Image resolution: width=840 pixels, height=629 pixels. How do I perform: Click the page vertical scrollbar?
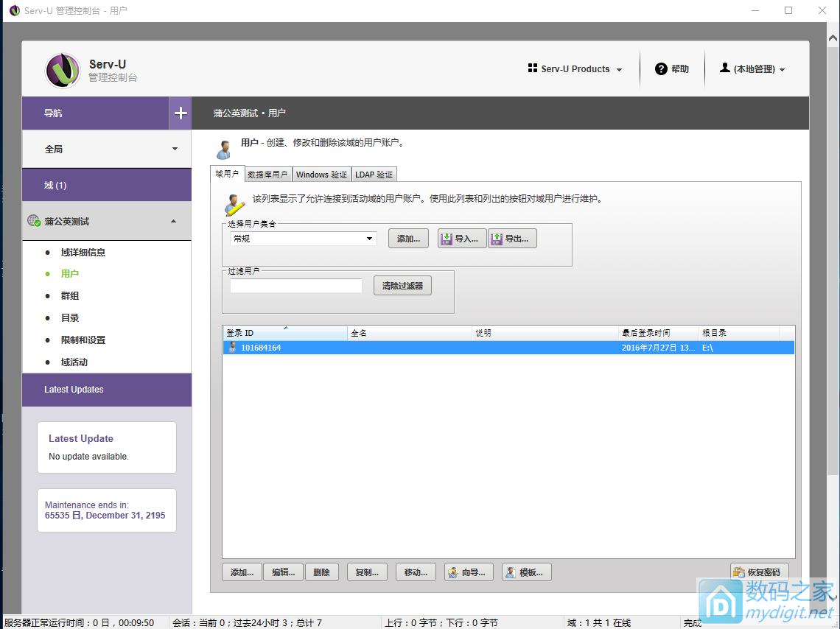point(833,261)
